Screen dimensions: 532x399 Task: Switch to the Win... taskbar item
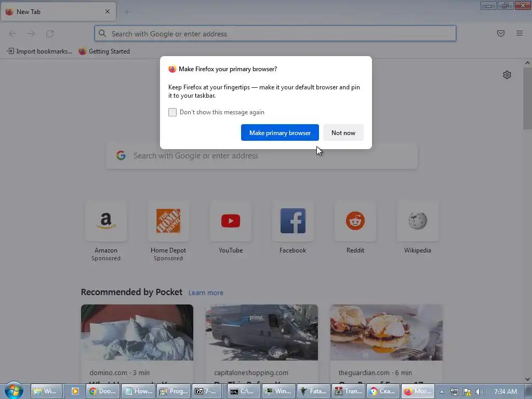pos(278,391)
